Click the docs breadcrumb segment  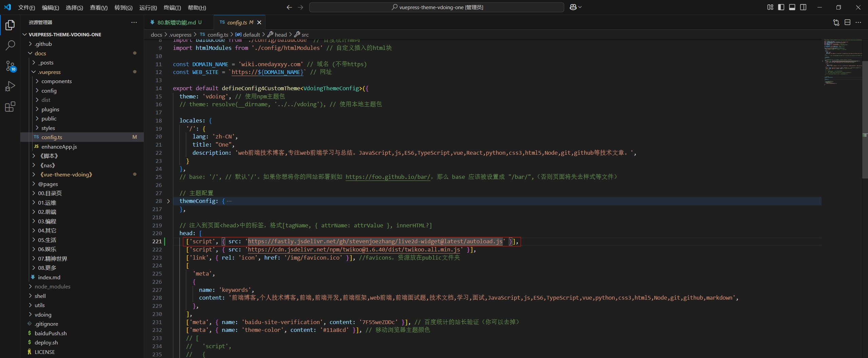[156, 35]
